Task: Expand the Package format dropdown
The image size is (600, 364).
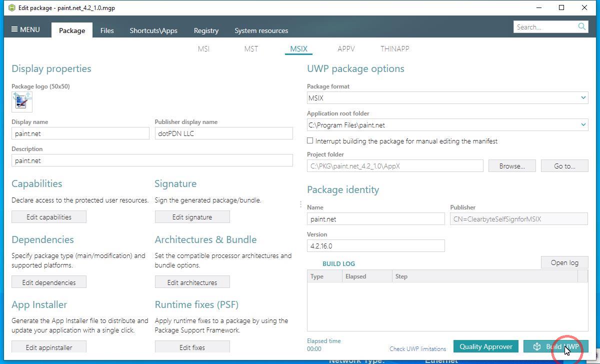Action: 583,98
